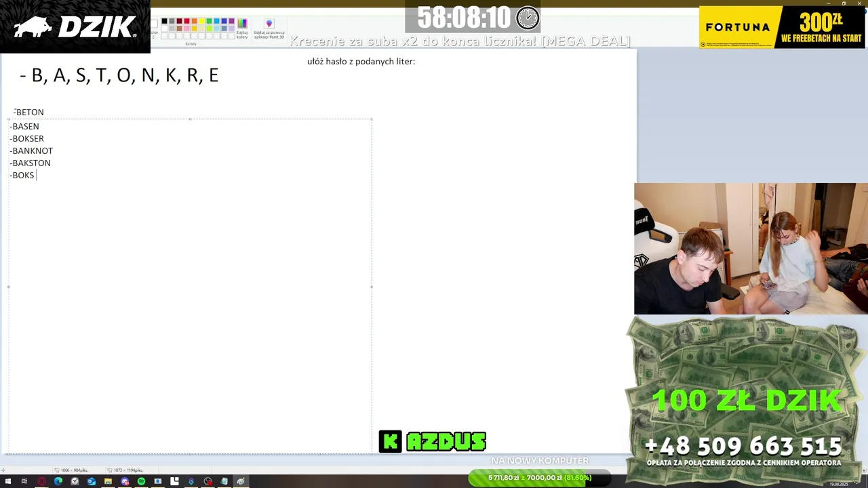Viewport: 868px width, 488px height.
Task: Open Outlook from the taskbar
Action: [92, 481]
